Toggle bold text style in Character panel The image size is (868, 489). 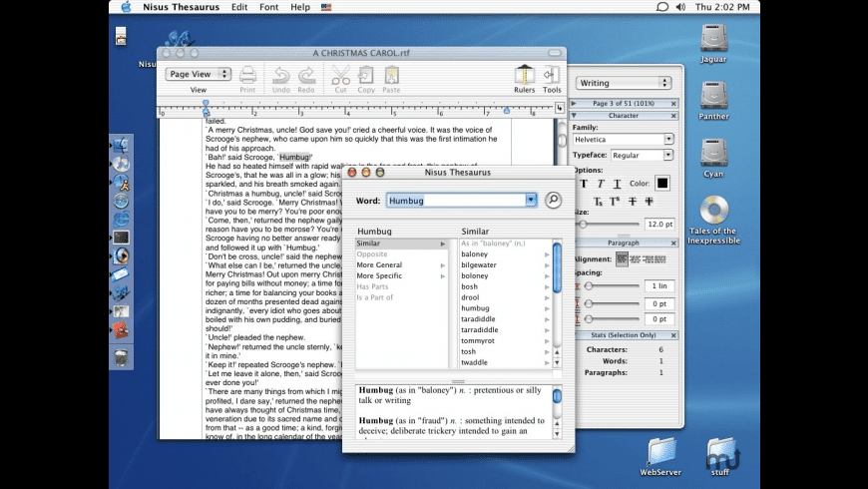tap(582, 184)
